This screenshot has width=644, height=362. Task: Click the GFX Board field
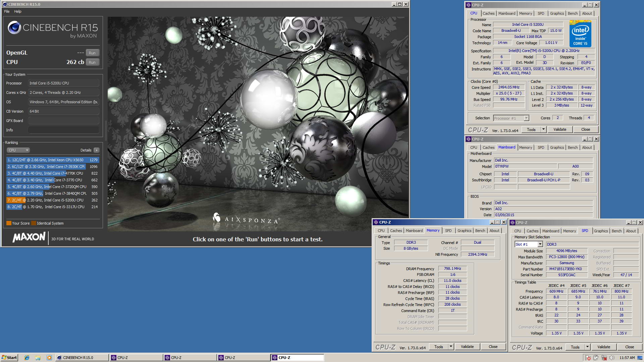click(x=63, y=121)
